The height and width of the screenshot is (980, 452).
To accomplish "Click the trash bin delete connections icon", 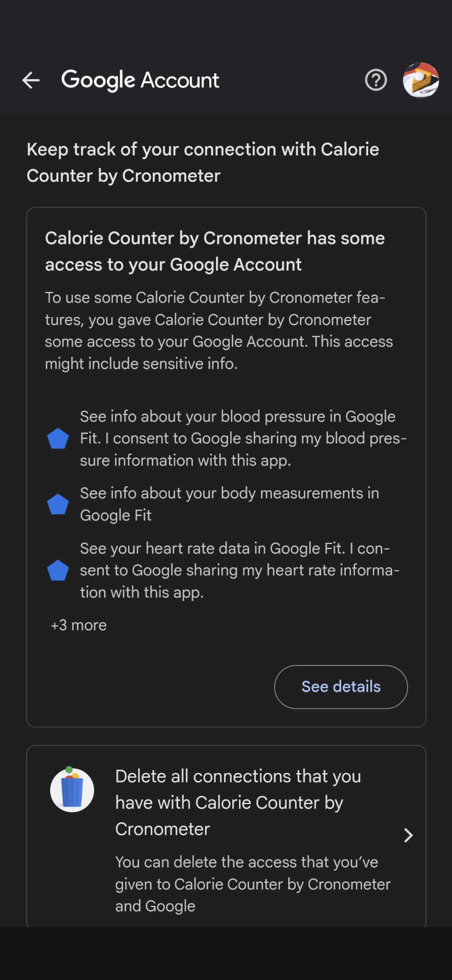I will pos(72,789).
